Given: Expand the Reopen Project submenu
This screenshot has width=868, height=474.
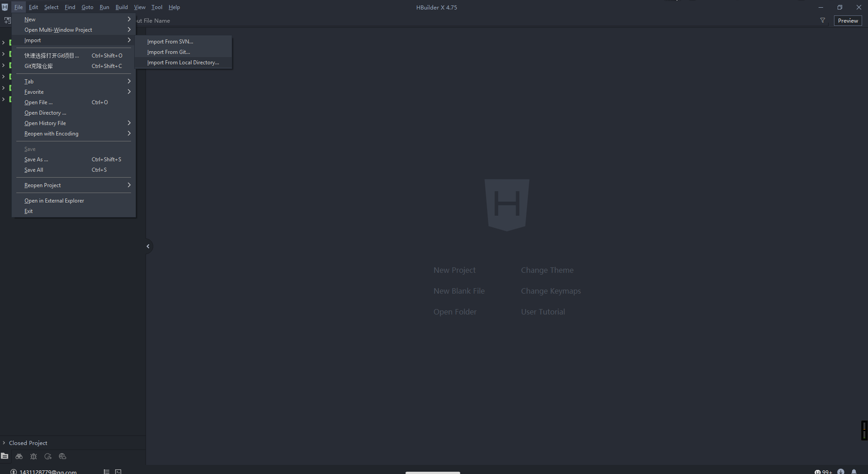Looking at the screenshot, I should (73, 185).
